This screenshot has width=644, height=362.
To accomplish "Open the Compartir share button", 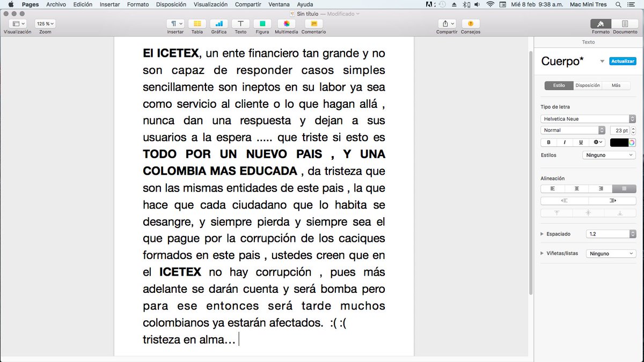I will pyautogui.click(x=447, y=24).
